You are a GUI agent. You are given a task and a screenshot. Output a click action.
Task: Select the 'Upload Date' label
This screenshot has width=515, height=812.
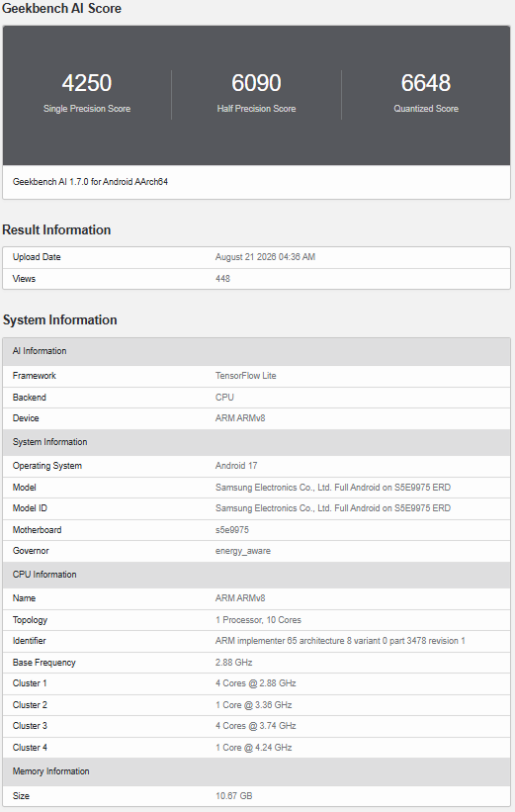pyautogui.click(x=37, y=257)
